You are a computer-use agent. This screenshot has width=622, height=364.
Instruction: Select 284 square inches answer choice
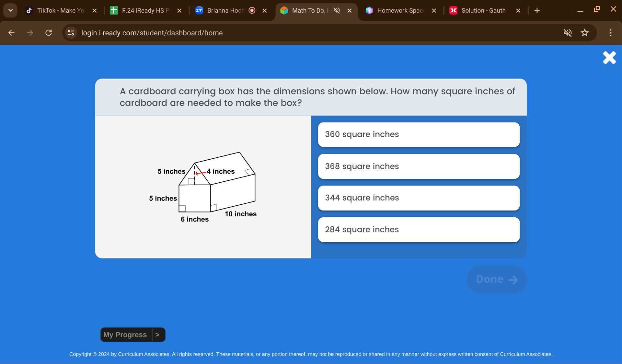pyautogui.click(x=419, y=229)
